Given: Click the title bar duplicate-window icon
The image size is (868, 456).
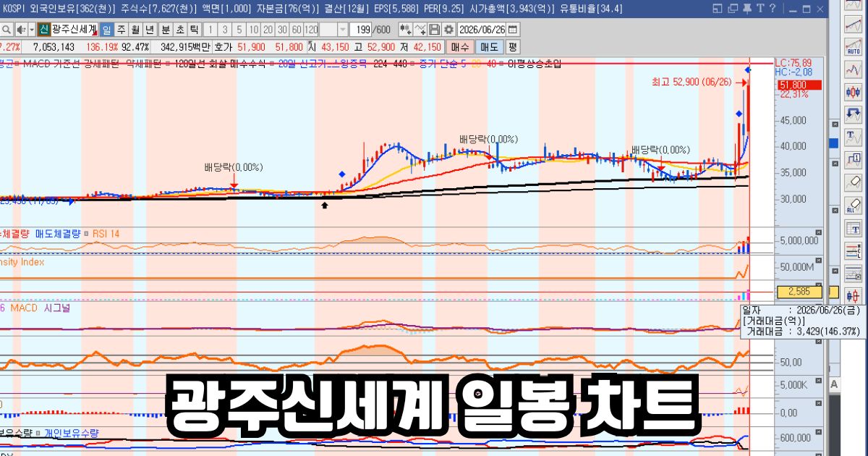Looking at the screenshot, I should 733,8.
